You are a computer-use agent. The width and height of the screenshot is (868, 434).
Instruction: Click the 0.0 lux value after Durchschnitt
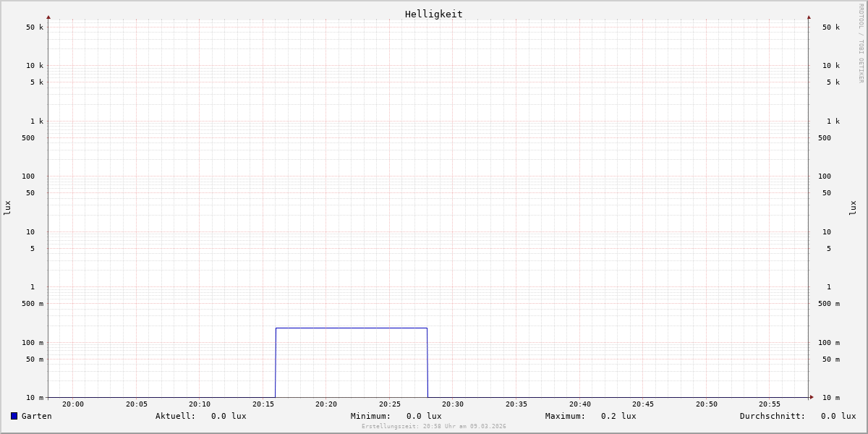coord(838,416)
